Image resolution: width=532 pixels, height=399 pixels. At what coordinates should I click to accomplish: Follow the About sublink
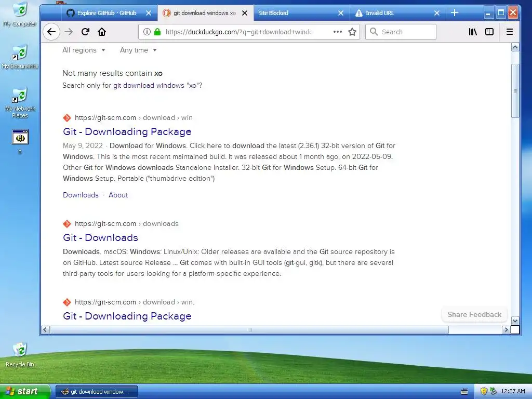pyautogui.click(x=118, y=195)
